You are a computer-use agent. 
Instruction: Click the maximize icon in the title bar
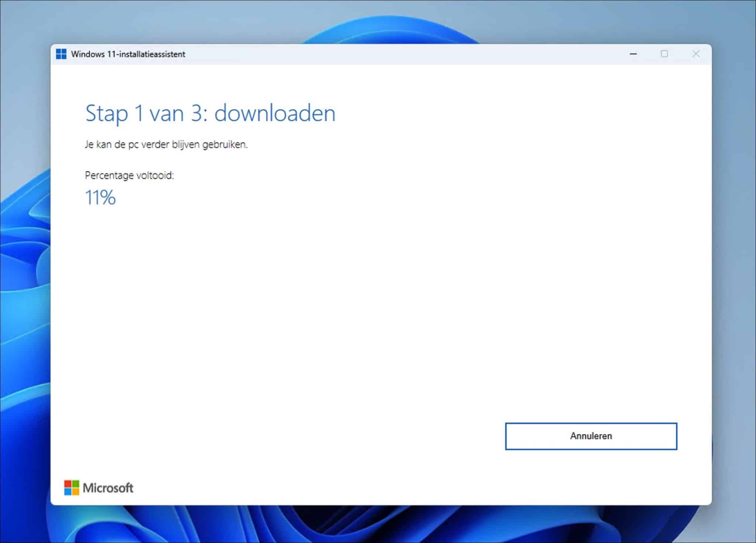pyautogui.click(x=665, y=54)
